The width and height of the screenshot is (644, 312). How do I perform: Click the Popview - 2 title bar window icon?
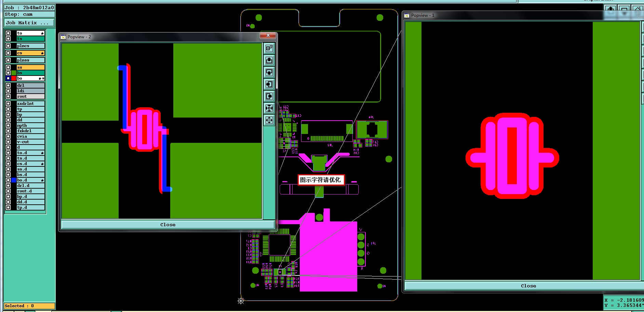click(x=63, y=37)
